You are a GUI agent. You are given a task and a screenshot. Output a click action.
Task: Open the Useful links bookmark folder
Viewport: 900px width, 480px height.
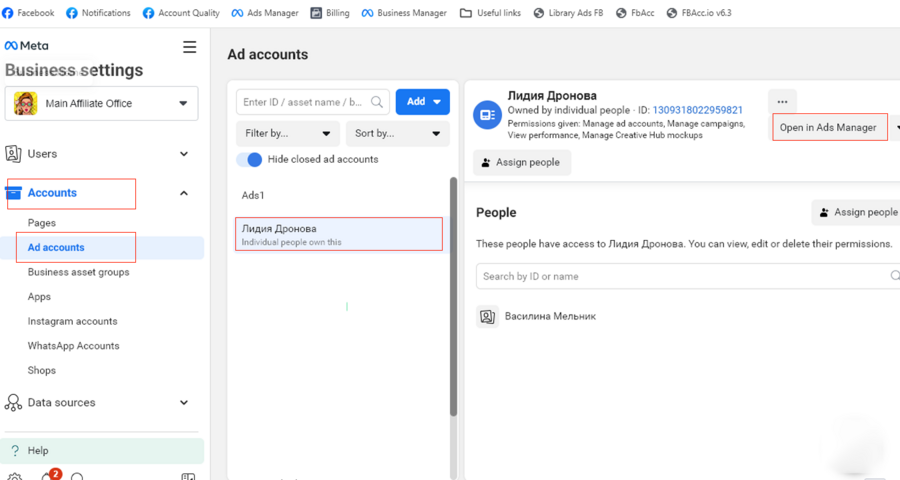point(490,13)
